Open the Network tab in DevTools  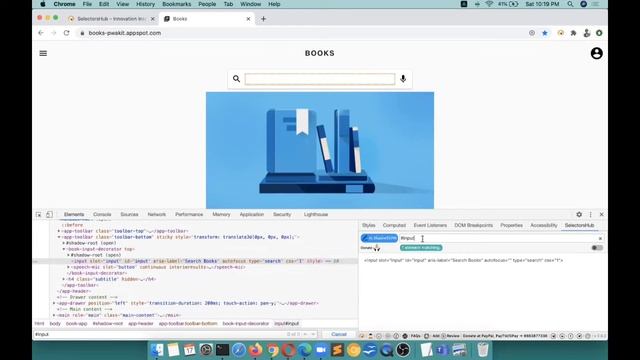pyautogui.click(x=157, y=214)
